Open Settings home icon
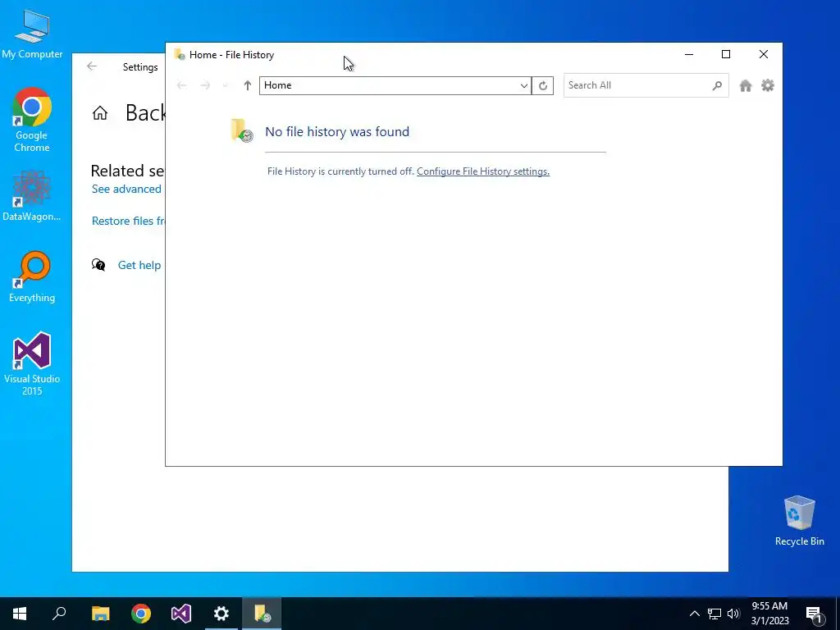The image size is (840, 630). coord(99,113)
